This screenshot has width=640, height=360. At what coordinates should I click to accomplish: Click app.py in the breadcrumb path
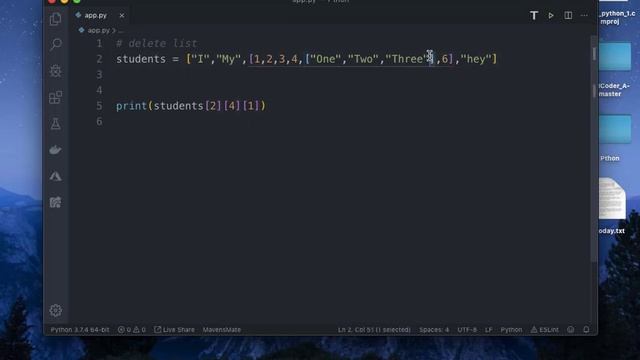point(98,30)
